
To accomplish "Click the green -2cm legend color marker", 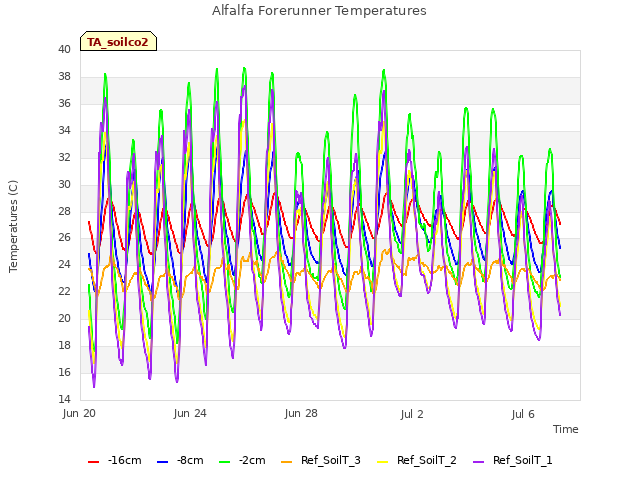I will pos(224,462).
